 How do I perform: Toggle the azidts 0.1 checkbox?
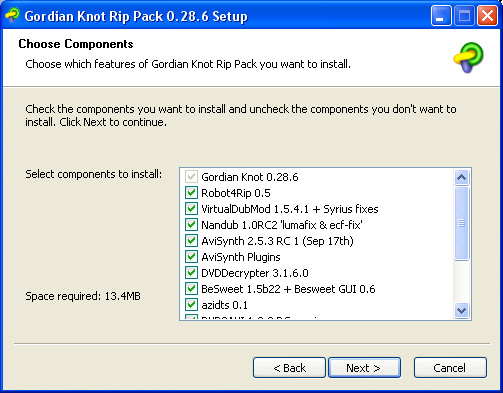[x=191, y=304]
